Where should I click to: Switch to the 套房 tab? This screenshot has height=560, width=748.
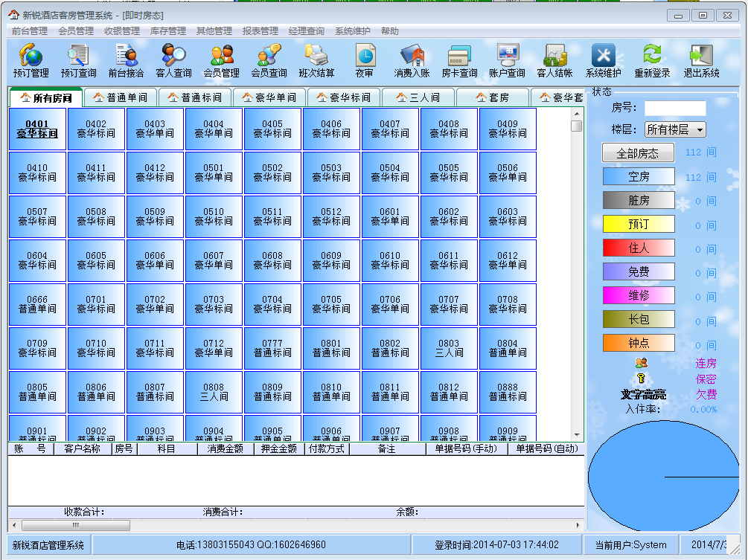pyautogui.click(x=492, y=97)
